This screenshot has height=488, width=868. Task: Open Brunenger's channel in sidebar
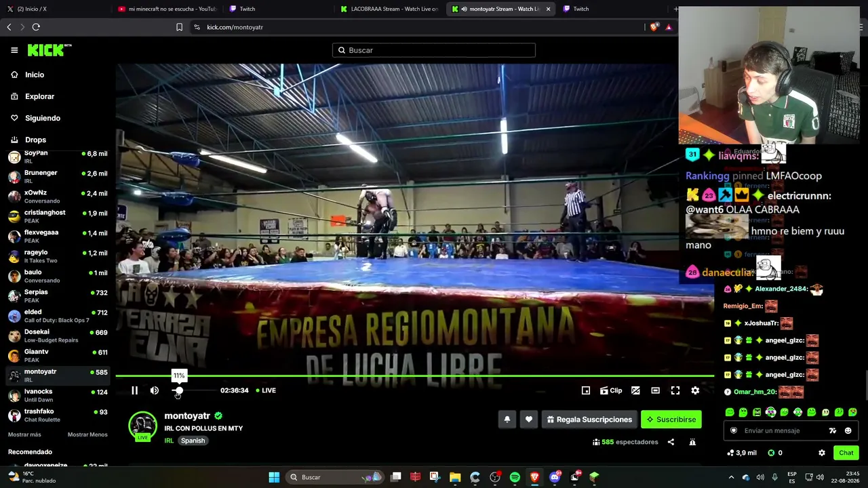click(58, 176)
